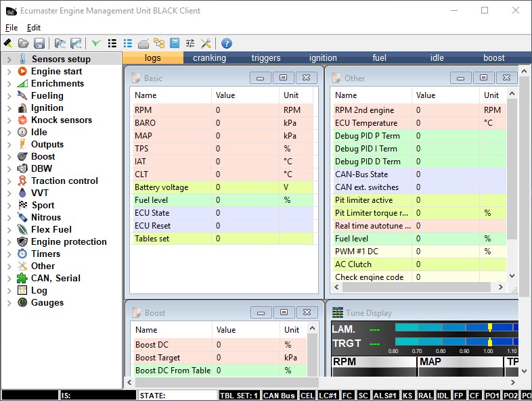The width and height of the screenshot is (532, 401).
Task: Maximize the Boost log panel
Action: coord(284,312)
